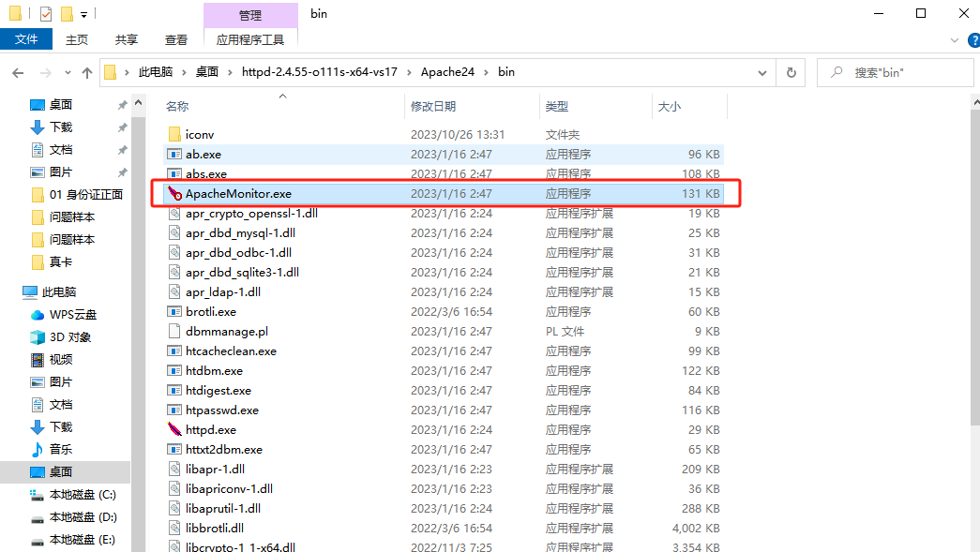The image size is (980, 552).
Task: Select the iconv folder icon
Action: click(174, 134)
